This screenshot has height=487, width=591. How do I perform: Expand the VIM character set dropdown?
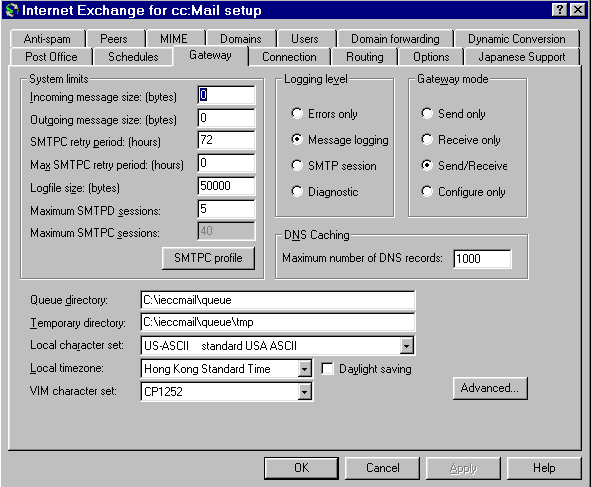tap(305, 392)
